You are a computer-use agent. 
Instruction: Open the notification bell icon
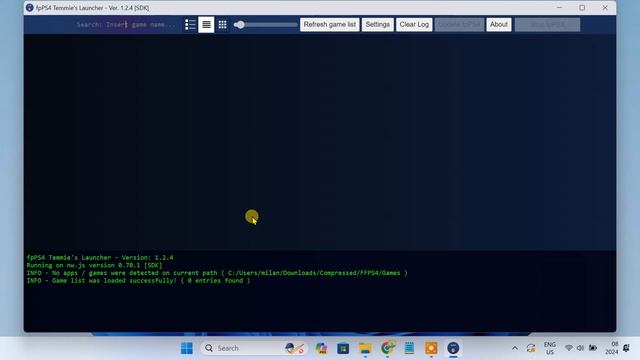pos(626,348)
